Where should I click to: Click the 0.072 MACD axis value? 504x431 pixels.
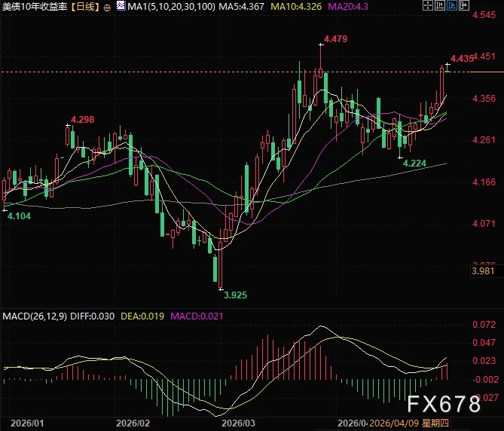484,325
